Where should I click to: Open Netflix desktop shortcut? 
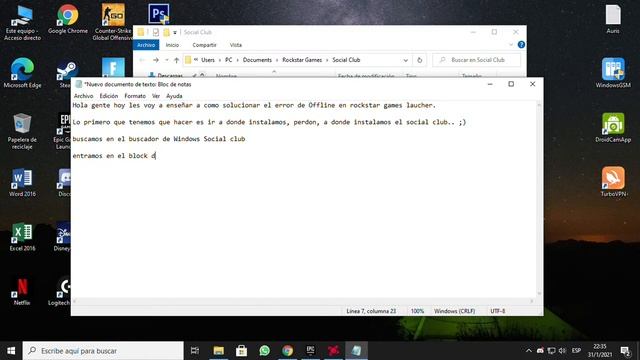(x=22, y=291)
